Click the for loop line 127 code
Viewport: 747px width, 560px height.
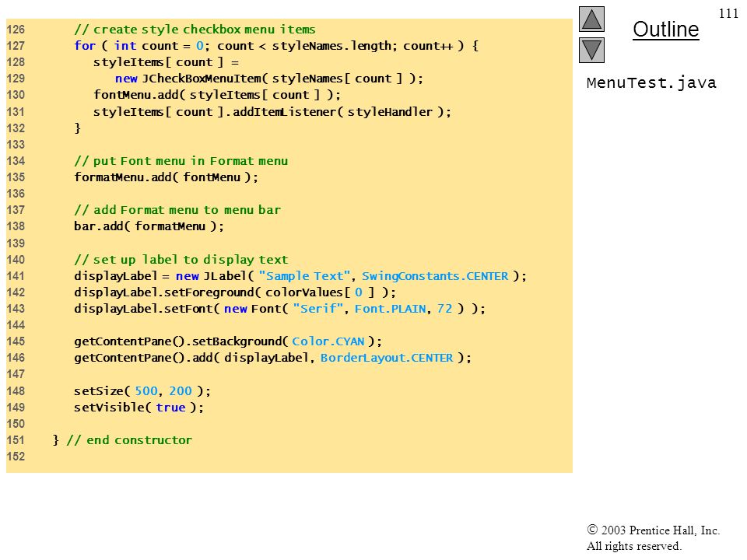pos(276,46)
